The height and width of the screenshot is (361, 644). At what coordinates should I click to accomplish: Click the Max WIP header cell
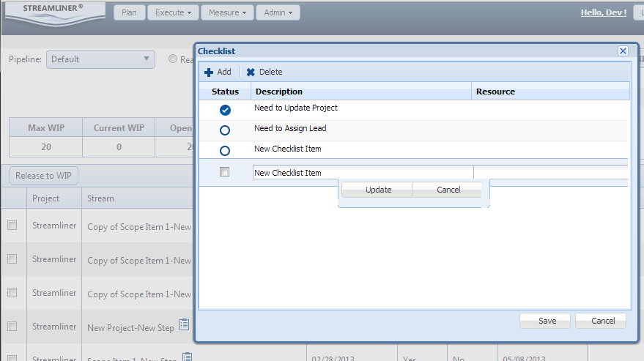pos(46,127)
